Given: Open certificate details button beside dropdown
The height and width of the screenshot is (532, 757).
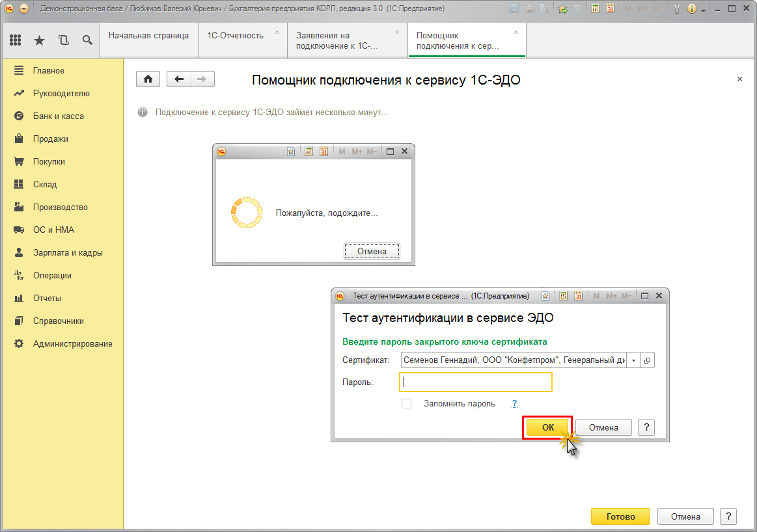Looking at the screenshot, I should (x=648, y=360).
